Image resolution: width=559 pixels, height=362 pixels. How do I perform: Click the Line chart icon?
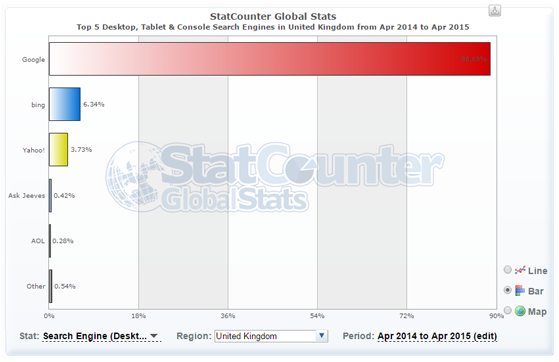(x=520, y=270)
